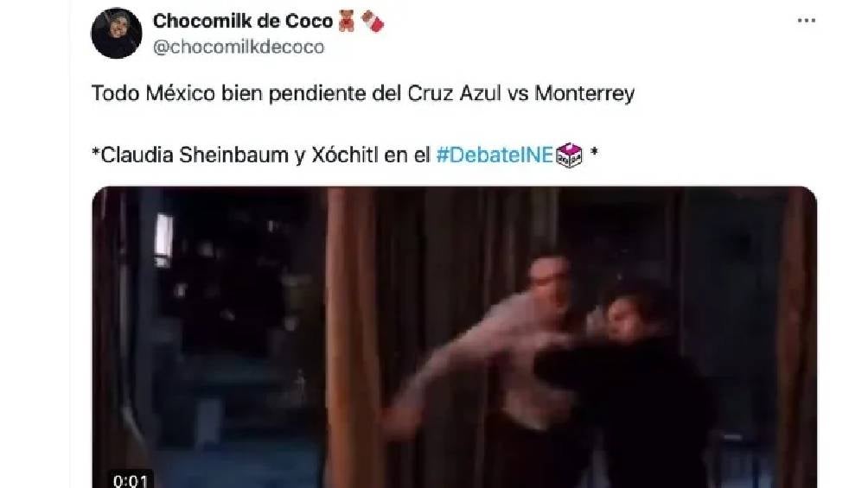Click the trailing asterisk after ballot emoji
The image size is (868, 488).
tap(594, 152)
